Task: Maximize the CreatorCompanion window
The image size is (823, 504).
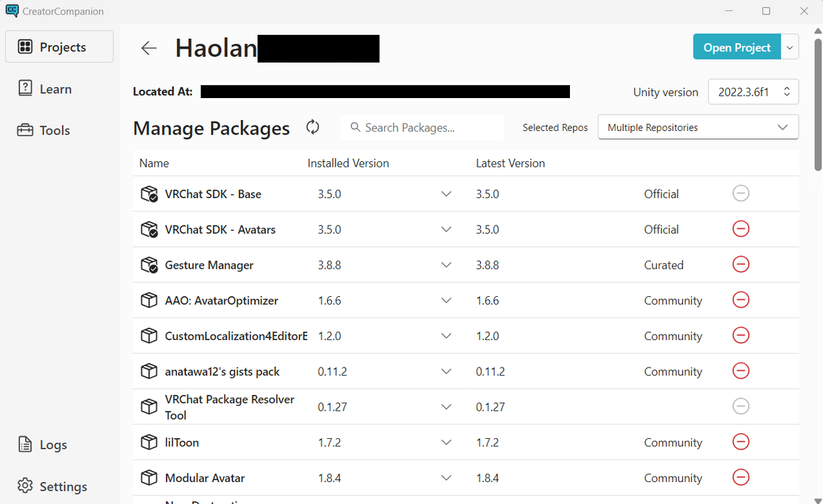Action: point(766,11)
